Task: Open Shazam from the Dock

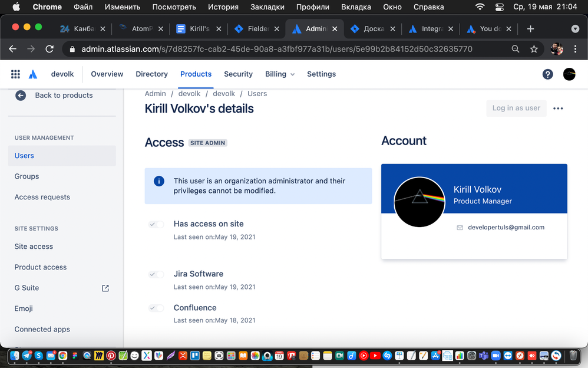Action: coord(387,356)
